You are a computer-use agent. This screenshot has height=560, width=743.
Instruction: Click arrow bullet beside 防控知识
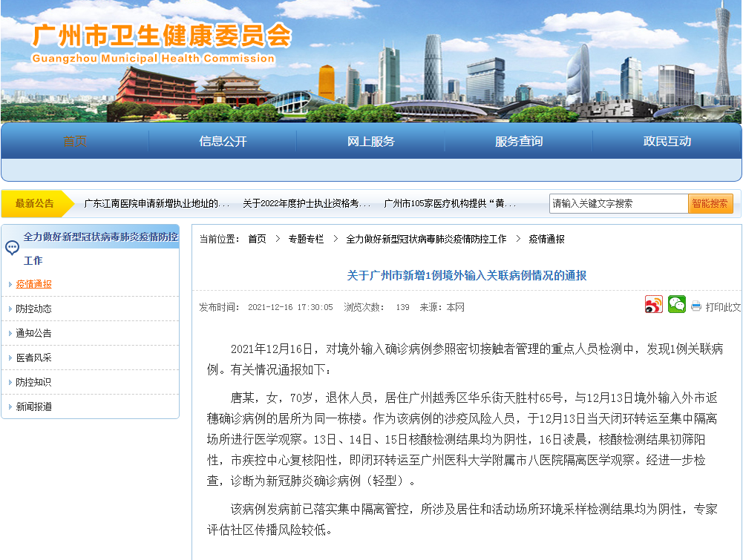coord(10,382)
